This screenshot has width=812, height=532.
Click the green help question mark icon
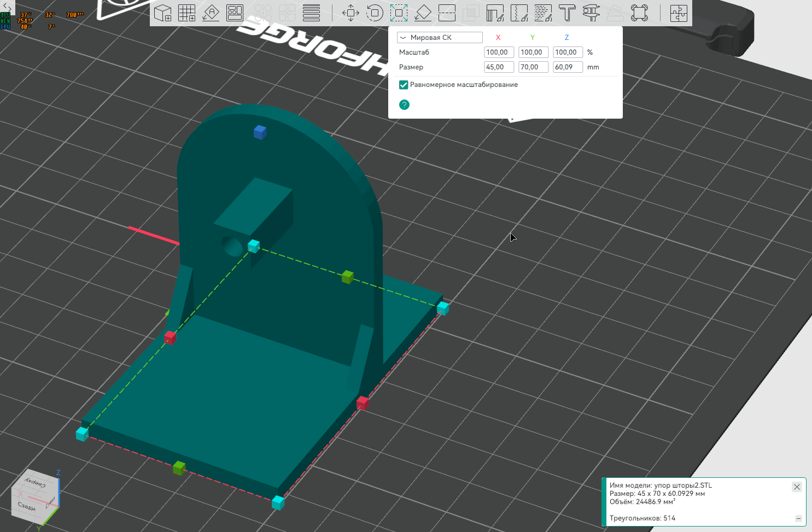[404, 104]
